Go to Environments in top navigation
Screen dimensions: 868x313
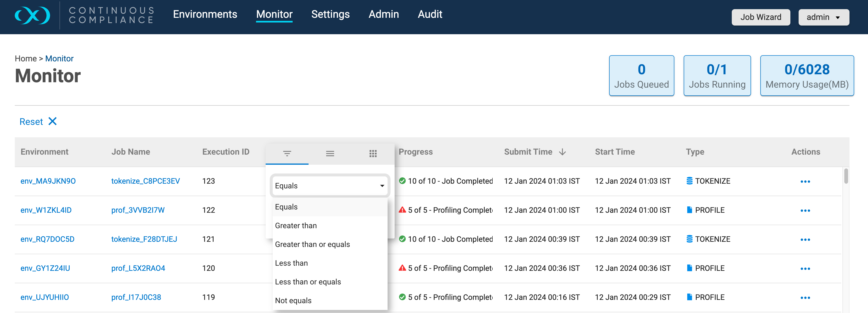[205, 14]
